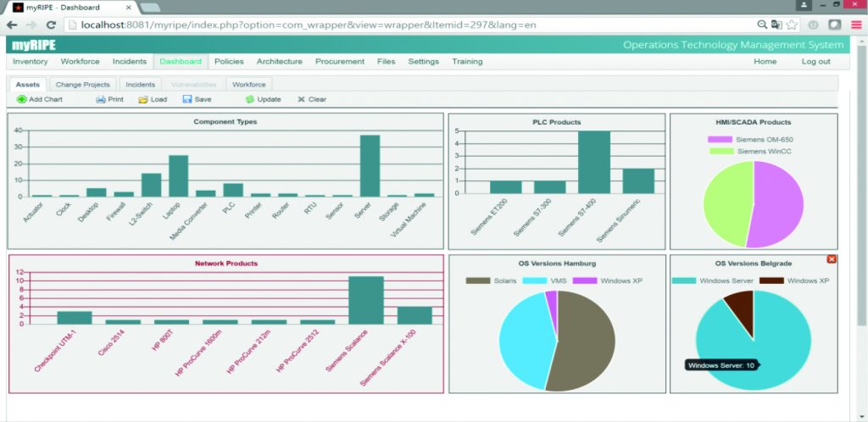This screenshot has height=422, width=868.
Task: Save the dashboard with the floppy icon
Action: click(186, 99)
